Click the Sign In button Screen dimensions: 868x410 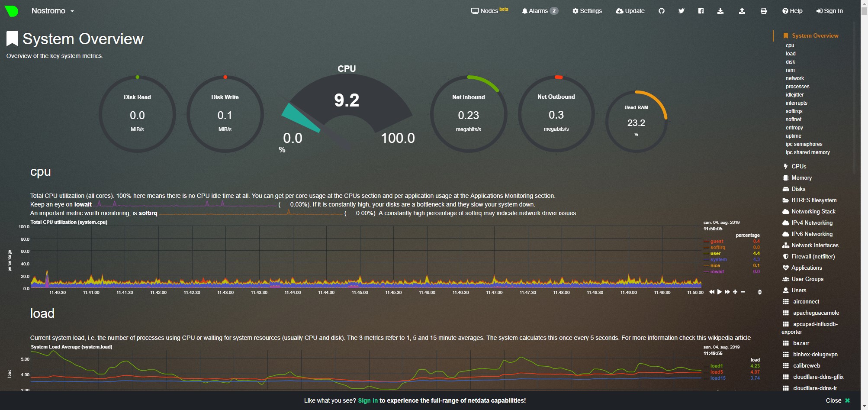pos(829,11)
